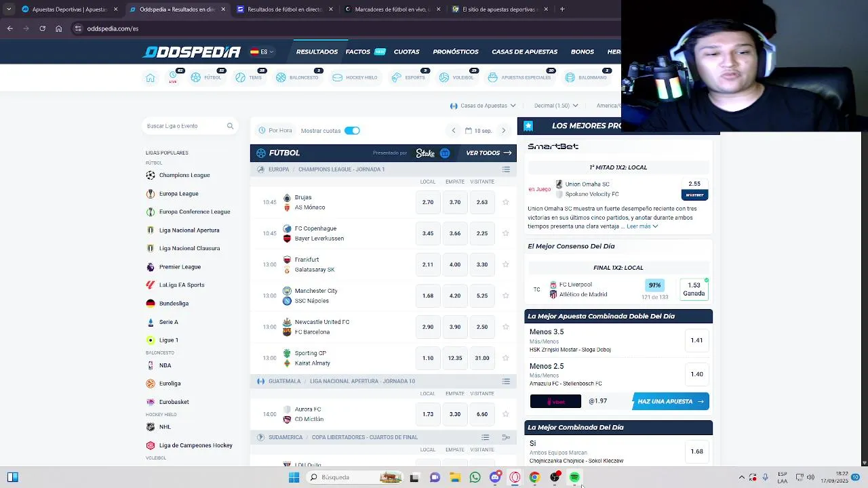868x488 pixels.
Task: Favorite the Aurora FC vs CD Mictlán match
Action: pos(506,414)
